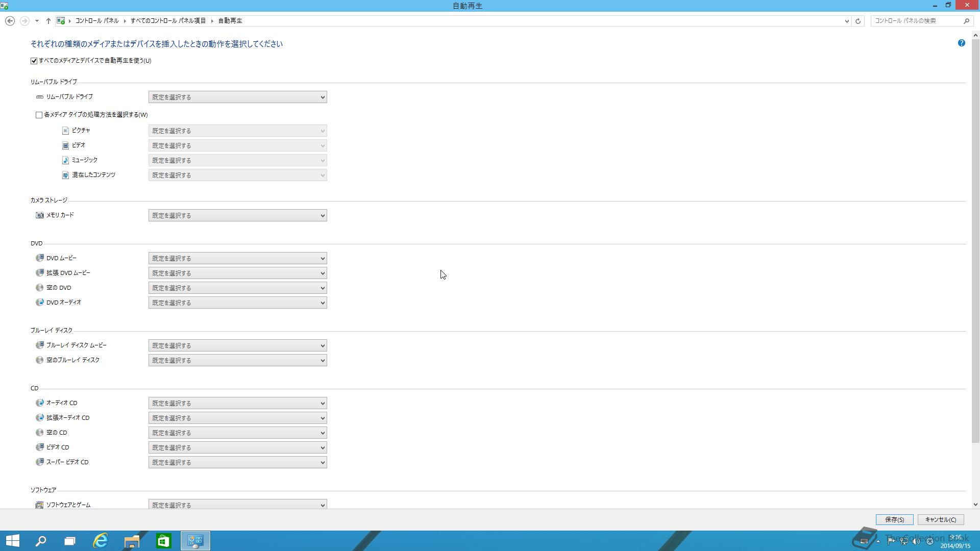Open the スーパー ビデオ CD dropdown

coord(238,462)
